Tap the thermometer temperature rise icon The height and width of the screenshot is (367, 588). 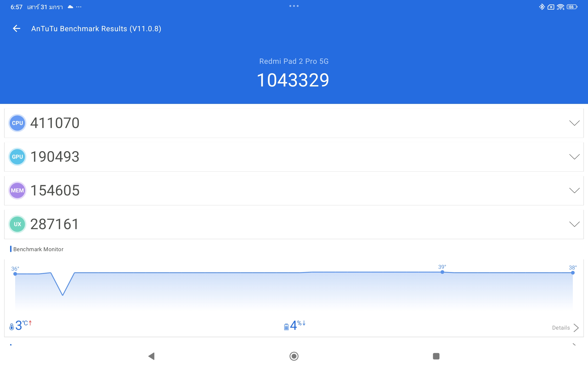click(12, 327)
